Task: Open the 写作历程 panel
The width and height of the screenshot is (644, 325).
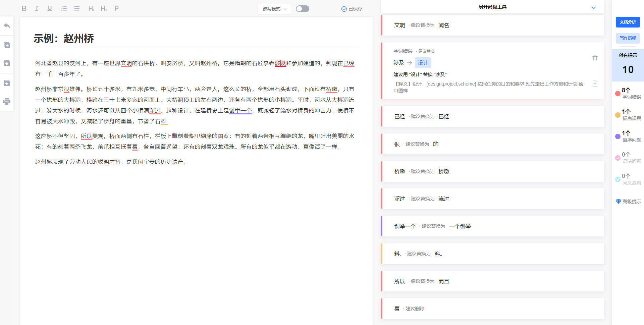Action: 628,38
